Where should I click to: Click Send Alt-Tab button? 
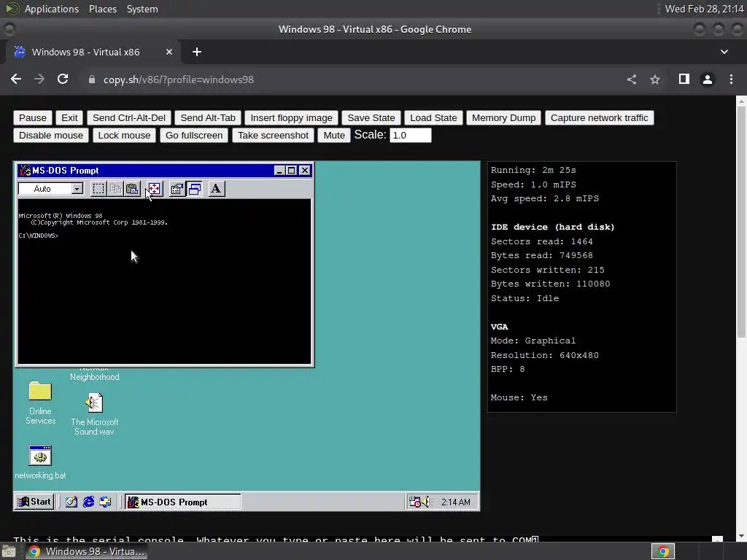click(208, 117)
